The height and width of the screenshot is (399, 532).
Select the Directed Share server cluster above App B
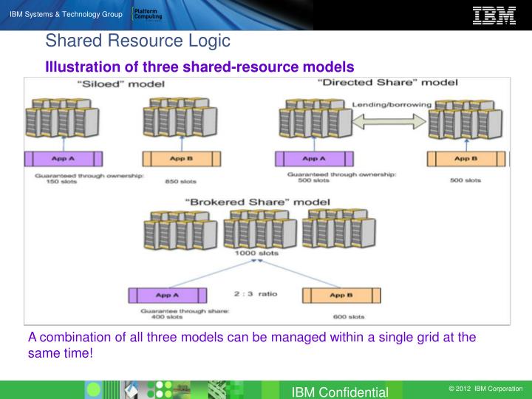(465, 119)
